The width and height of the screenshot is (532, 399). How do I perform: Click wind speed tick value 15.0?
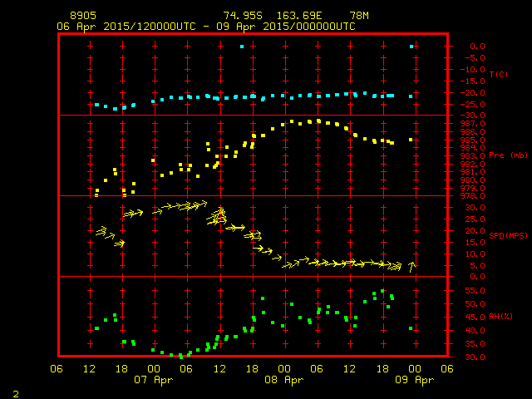click(x=475, y=242)
